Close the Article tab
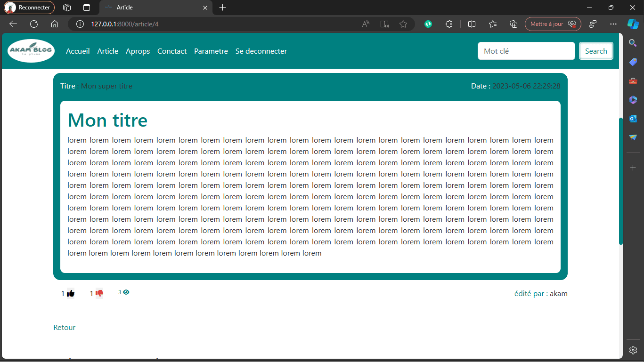Image resolution: width=644 pixels, height=362 pixels. [204, 8]
